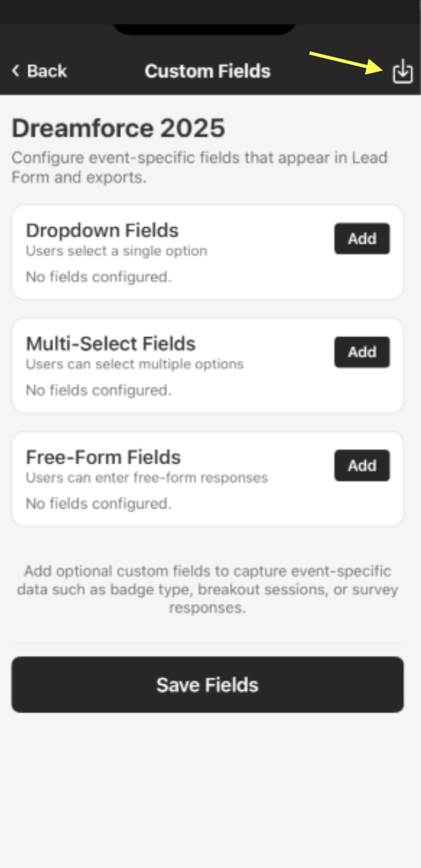421x868 pixels.
Task: Add a new Multi-Select field
Action: pos(362,352)
